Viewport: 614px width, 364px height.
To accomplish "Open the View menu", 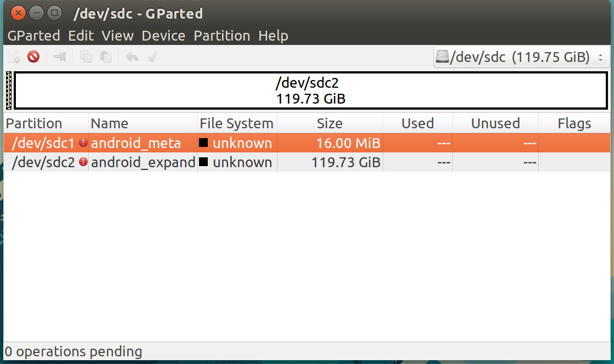I will [x=117, y=36].
